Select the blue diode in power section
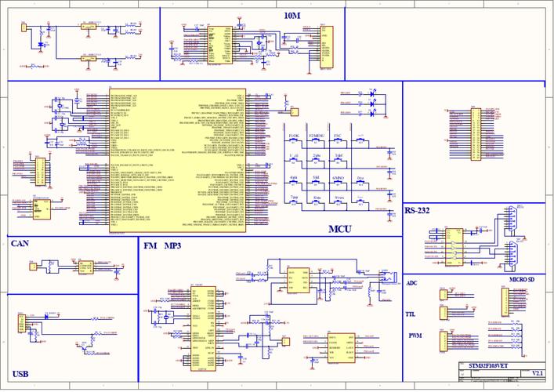Image resolution: width=554 pixels, height=392 pixels. (40, 45)
